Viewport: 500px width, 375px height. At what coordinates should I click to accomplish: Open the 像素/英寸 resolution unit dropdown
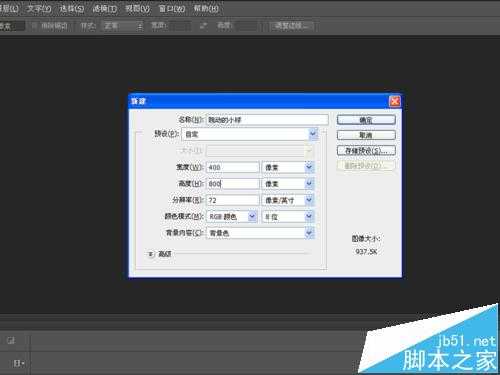tap(288, 200)
